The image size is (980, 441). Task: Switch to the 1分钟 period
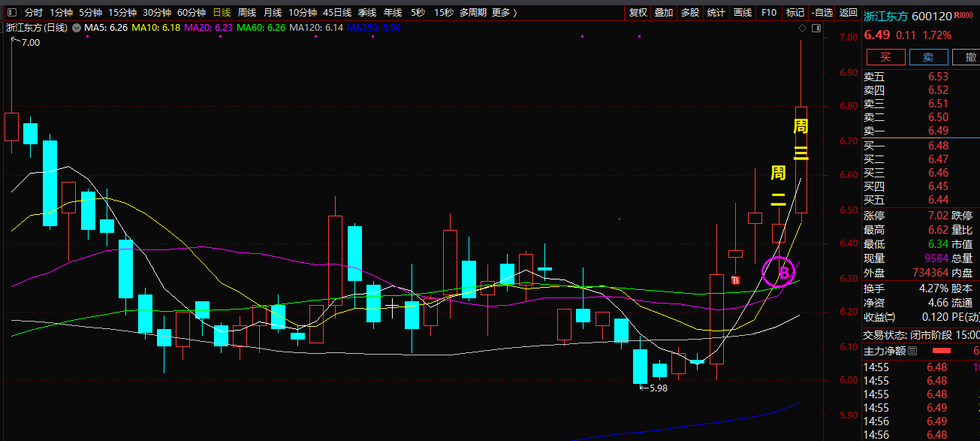pyautogui.click(x=62, y=13)
